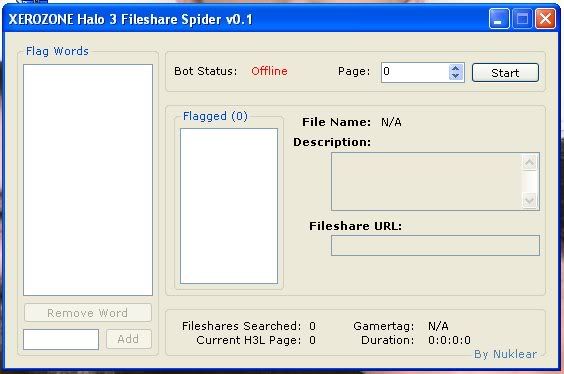Select the Flagged (0) list box

(229, 206)
